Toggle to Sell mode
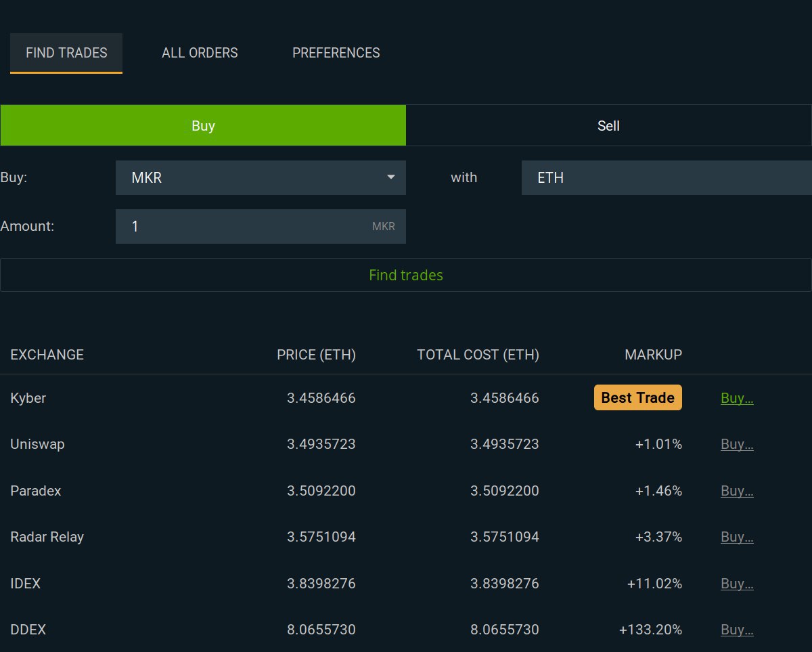This screenshot has width=812, height=652. (x=608, y=126)
